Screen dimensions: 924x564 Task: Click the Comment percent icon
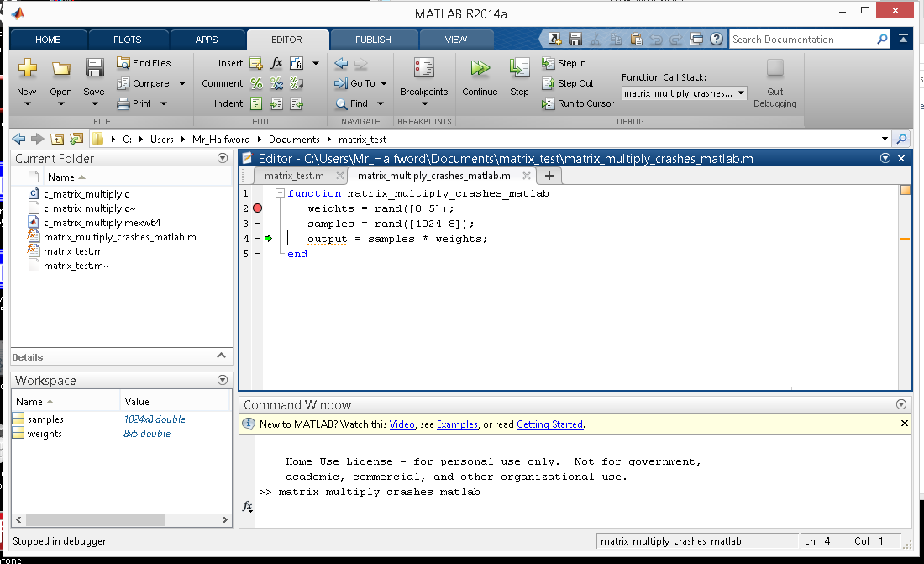pyautogui.click(x=256, y=83)
